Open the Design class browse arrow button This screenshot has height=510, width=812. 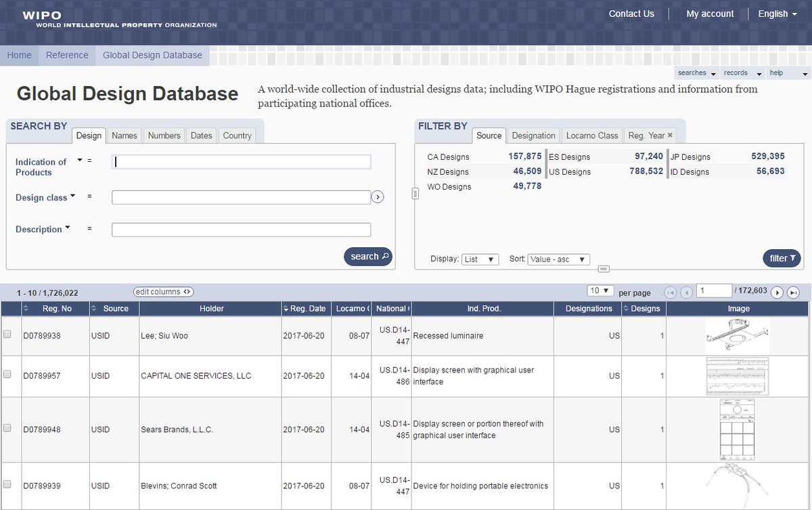[x=378, y=197]
